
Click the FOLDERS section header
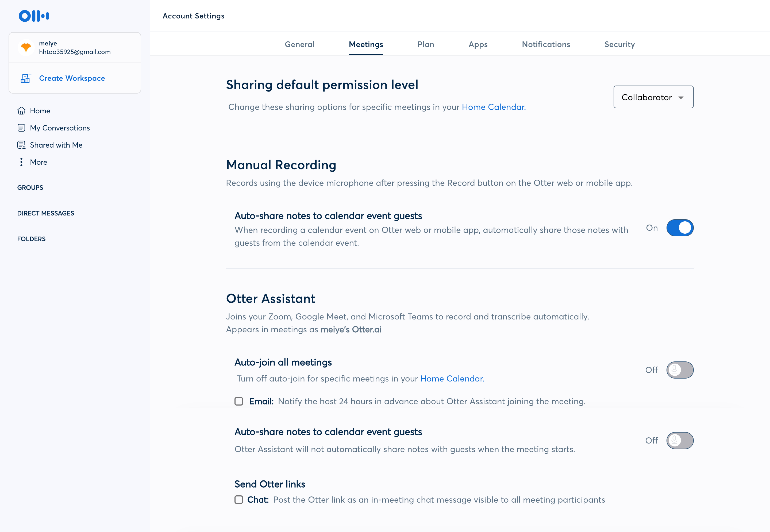(31, 239)
